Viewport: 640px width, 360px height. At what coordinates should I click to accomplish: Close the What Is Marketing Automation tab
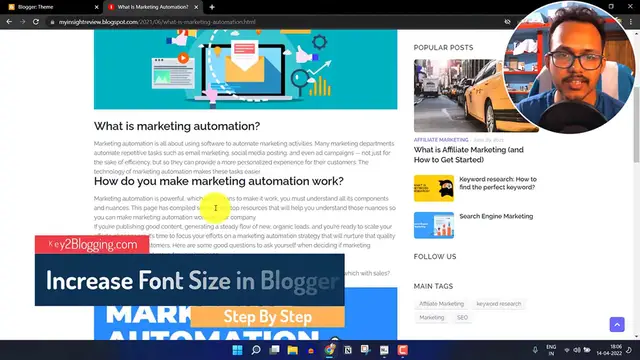click(x=196, y=7)
